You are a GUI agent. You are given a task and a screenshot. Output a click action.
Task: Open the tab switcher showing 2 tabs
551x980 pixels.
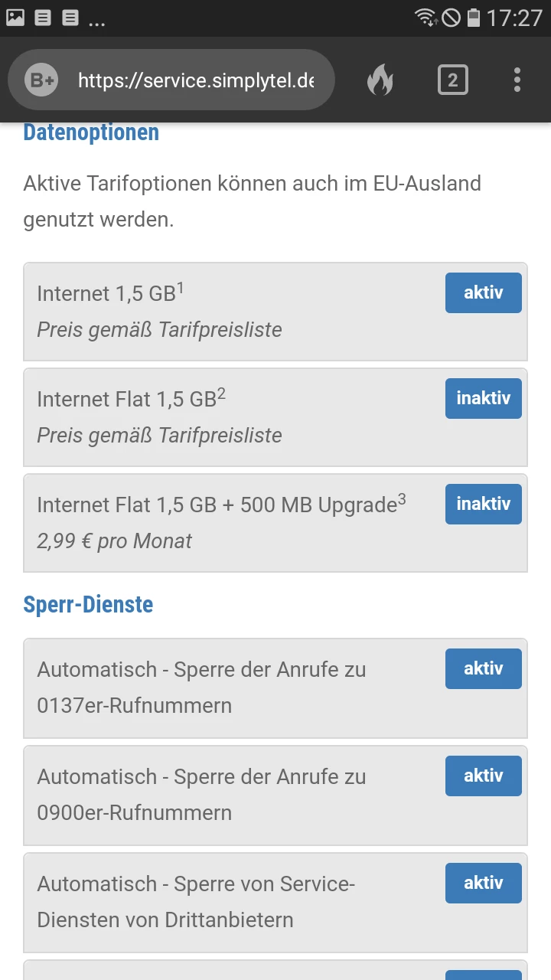tap(452, 80)
